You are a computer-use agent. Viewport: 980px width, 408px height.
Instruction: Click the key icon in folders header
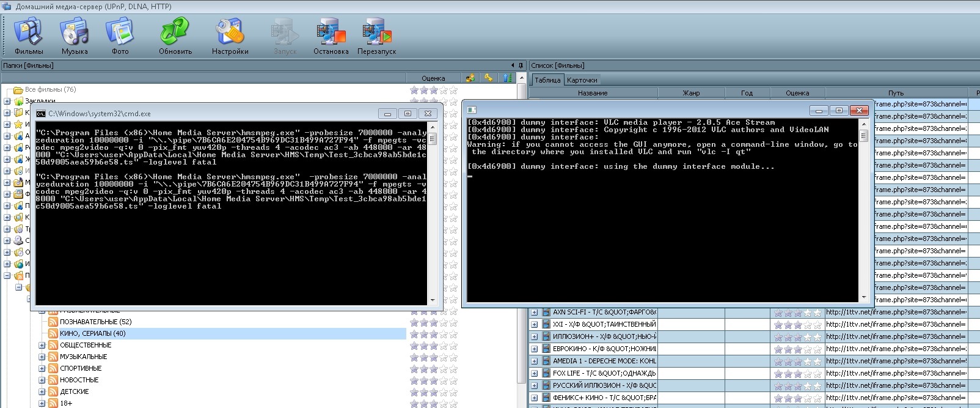(x=488, y=78)
